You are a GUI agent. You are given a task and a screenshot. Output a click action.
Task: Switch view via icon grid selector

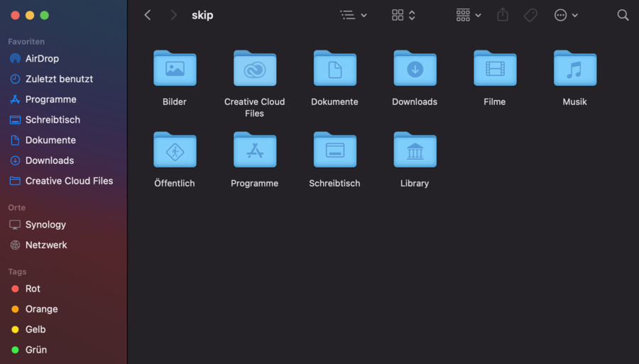[x=403, y=15]
